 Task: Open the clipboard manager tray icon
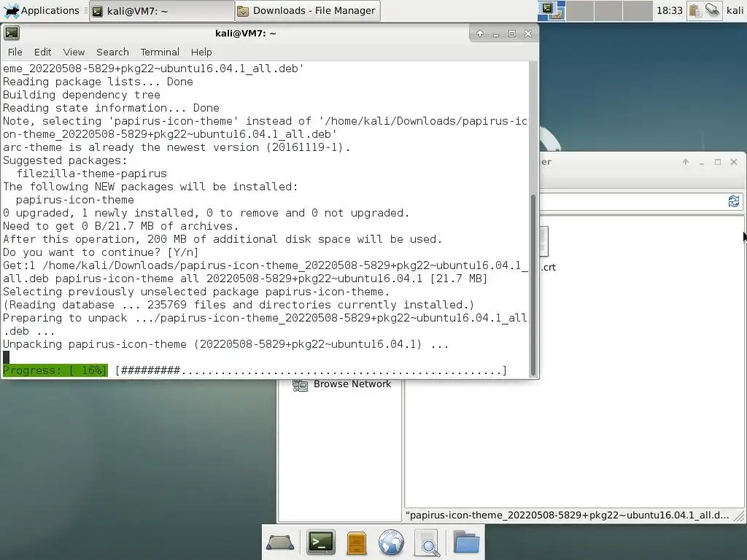point(695,10)
